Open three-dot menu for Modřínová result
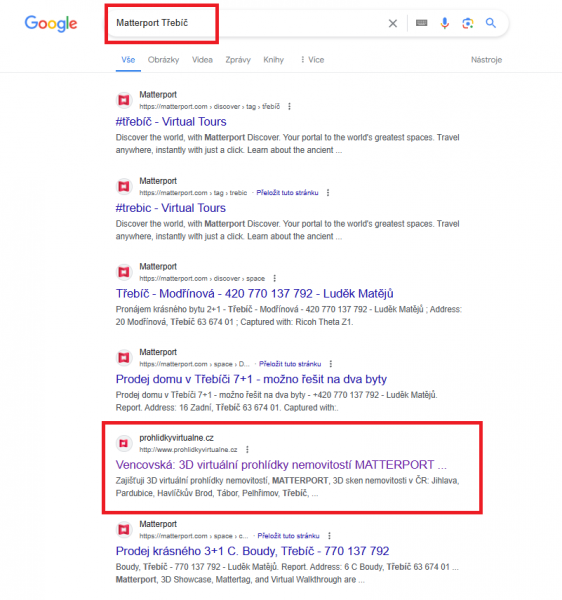The image size is (562, 600). point(274,278)
